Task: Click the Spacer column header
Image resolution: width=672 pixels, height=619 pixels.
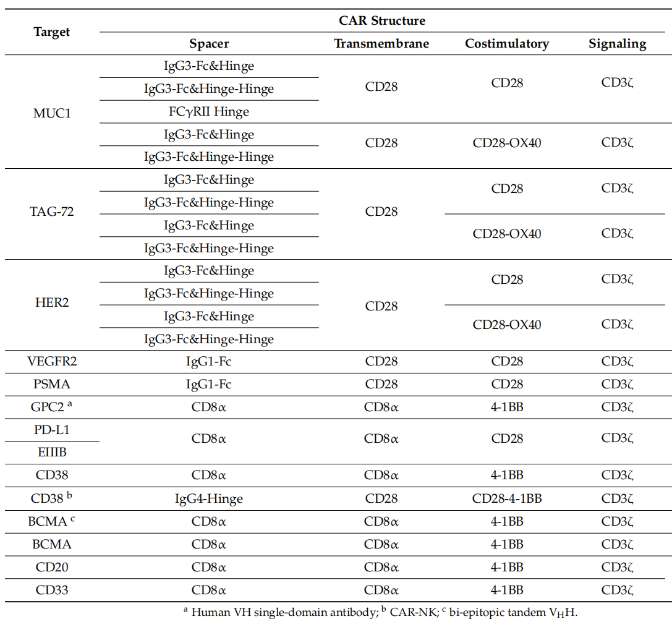Action: coord(209,44)
